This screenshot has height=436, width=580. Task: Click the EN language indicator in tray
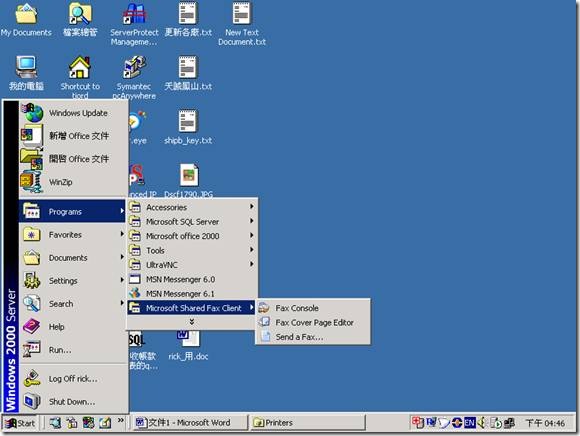point(470,422)
